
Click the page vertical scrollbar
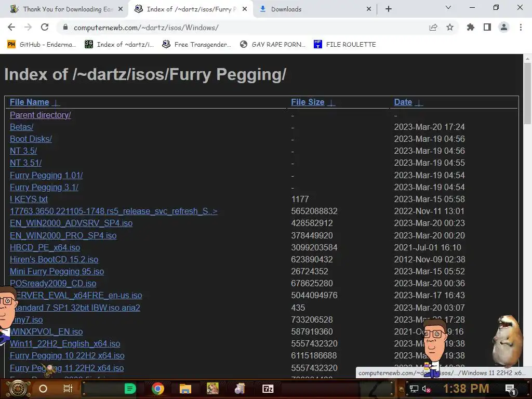(527, 94)
